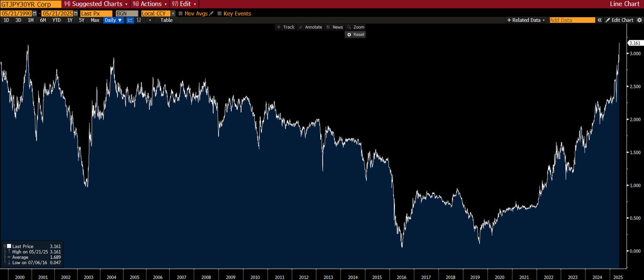The image size is (644, 280).
Task: Select the line chart type icon
Action: click(130, 20)
